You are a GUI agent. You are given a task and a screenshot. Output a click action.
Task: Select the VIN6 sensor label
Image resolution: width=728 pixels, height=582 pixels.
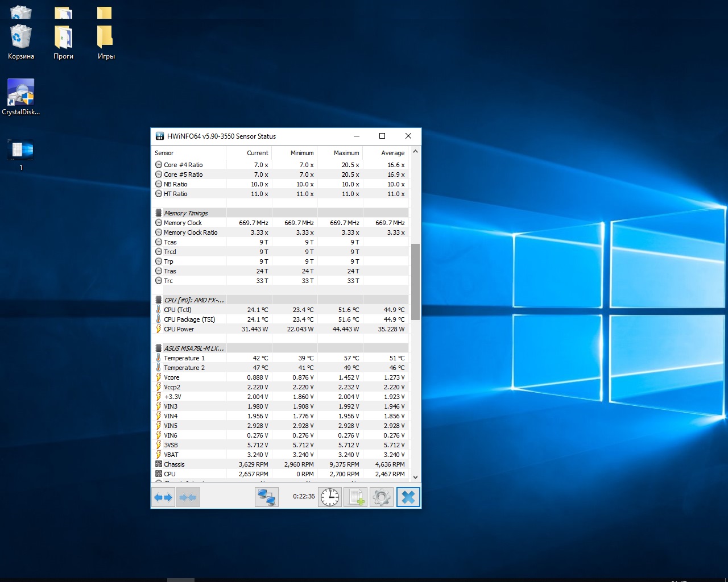pyautogui.click(x=171, y=435)
